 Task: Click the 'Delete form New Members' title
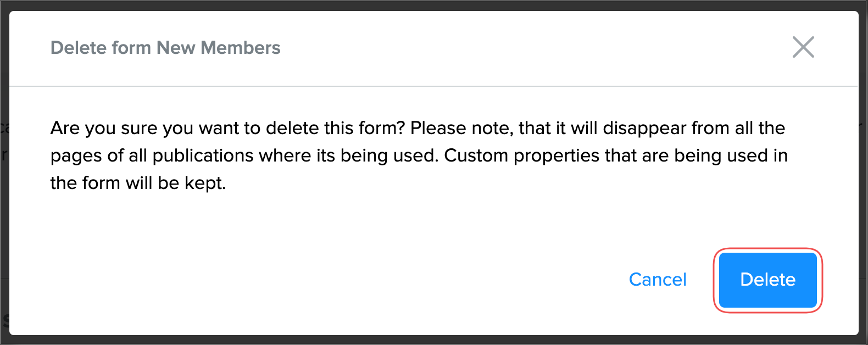(x=165, y=48)
